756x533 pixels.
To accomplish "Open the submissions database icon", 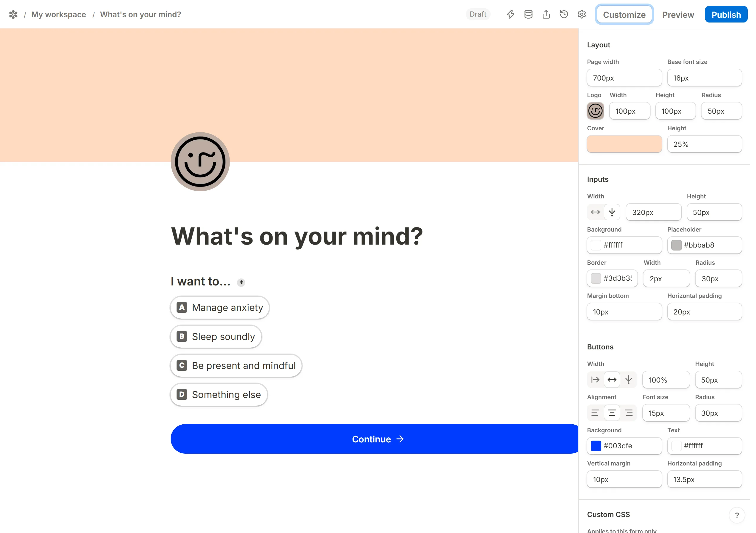I will click(x=528, y=15).
